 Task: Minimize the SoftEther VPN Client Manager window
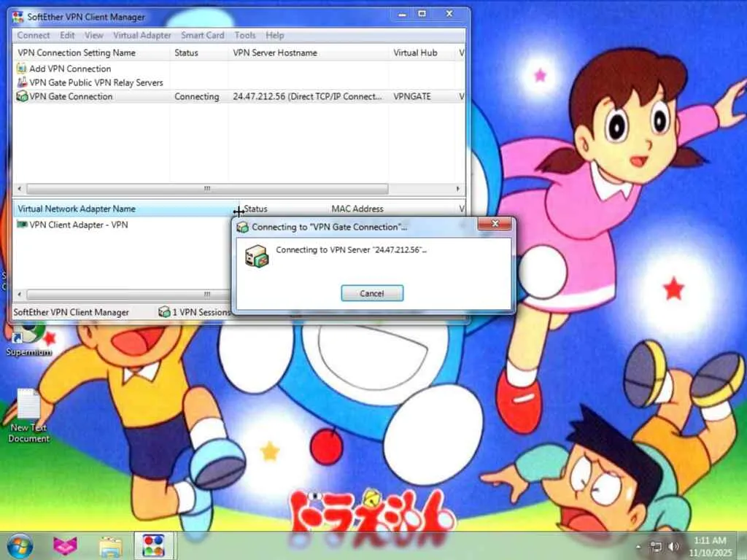point(402,15)
